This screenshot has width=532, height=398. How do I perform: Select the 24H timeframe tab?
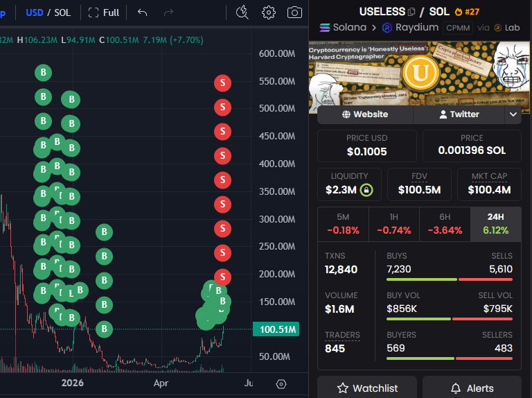[x=496, y=224]
